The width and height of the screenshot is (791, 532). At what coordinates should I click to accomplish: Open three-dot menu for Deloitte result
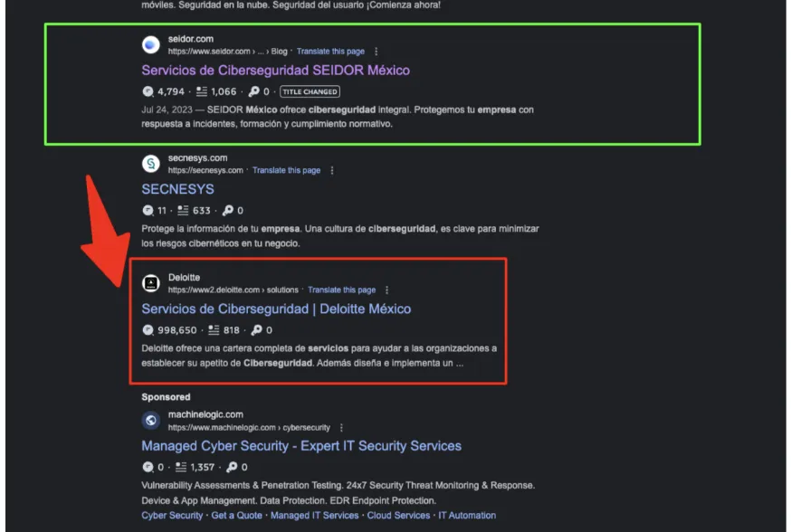[x=387, y=290]
